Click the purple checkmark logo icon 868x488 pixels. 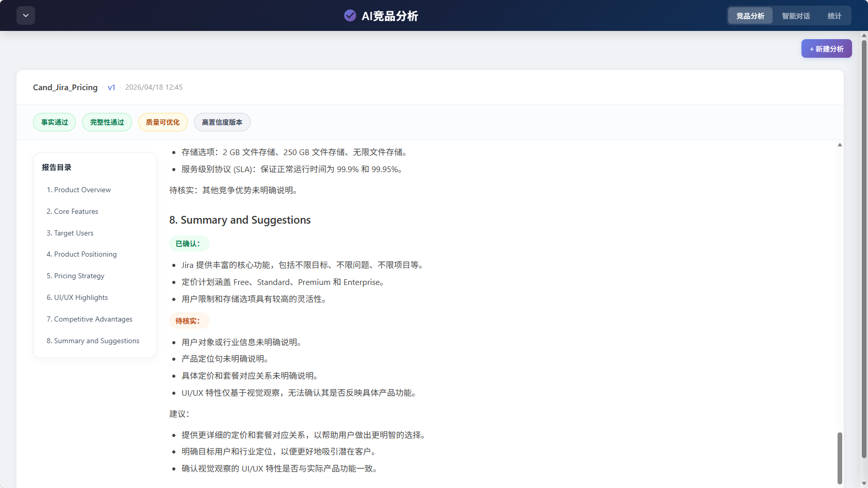pos(350,15)
